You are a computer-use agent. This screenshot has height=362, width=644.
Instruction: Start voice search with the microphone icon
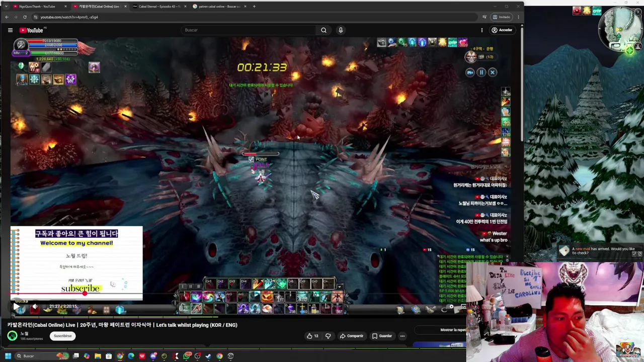click(x=341, y=30)
